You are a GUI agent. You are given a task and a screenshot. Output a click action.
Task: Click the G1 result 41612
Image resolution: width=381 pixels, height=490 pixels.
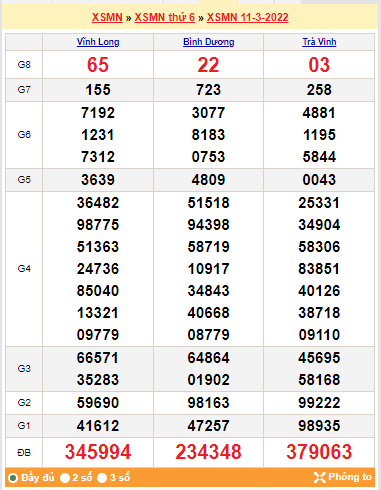point(98,426)
